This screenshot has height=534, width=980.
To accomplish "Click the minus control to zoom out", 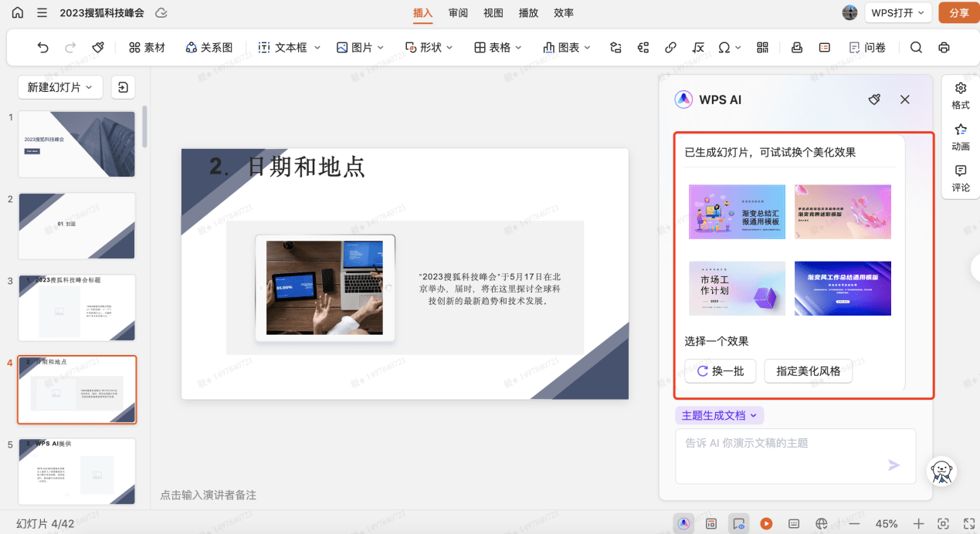I will coord(854,523).
